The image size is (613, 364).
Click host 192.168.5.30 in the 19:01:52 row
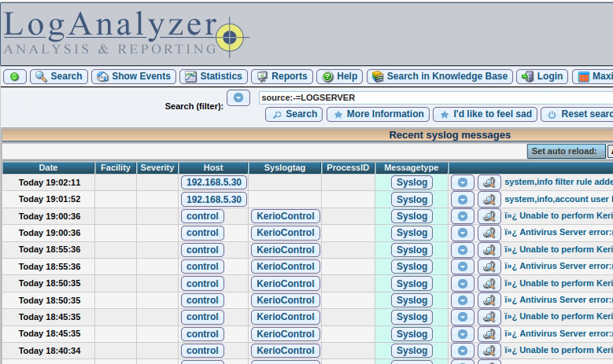tap(214, 200)
